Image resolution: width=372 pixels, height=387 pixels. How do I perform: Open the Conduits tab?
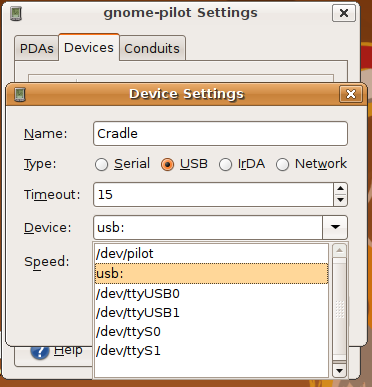pos(152,49)
